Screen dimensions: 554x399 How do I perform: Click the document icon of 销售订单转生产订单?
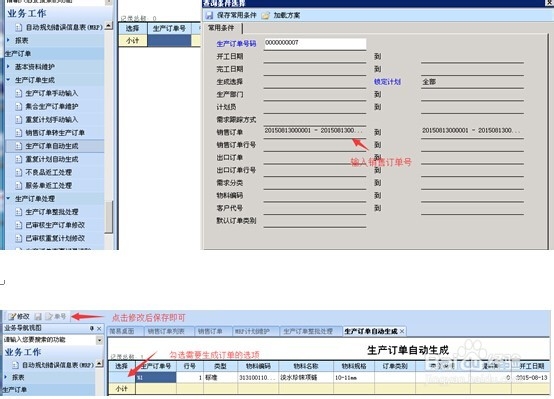19,133
